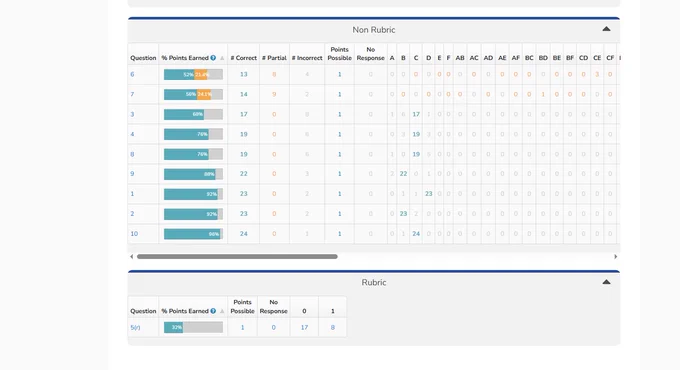Click the horizontal scrollbar left arrow
Viewport: 680px width, 370px height.
click(x=131, y=256)
